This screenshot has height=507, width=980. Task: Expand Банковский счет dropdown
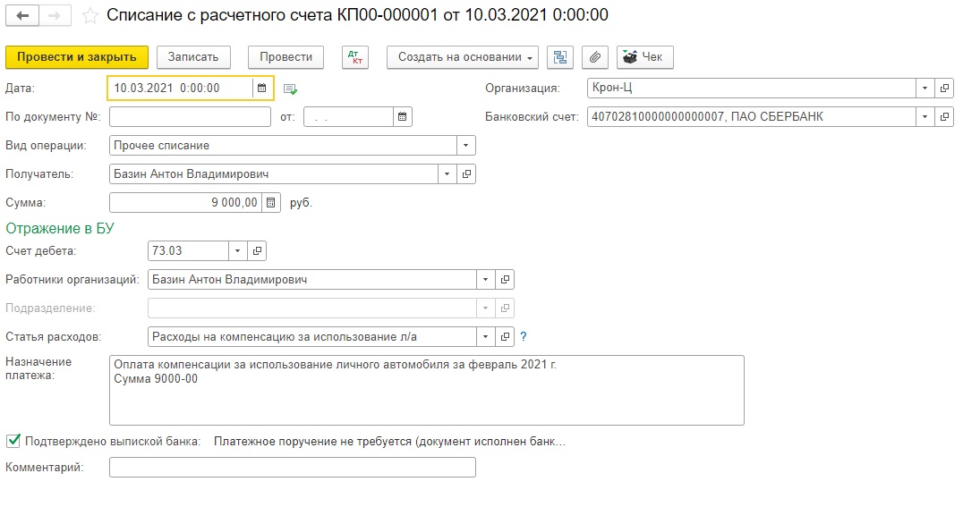click(x=925, y=117)
